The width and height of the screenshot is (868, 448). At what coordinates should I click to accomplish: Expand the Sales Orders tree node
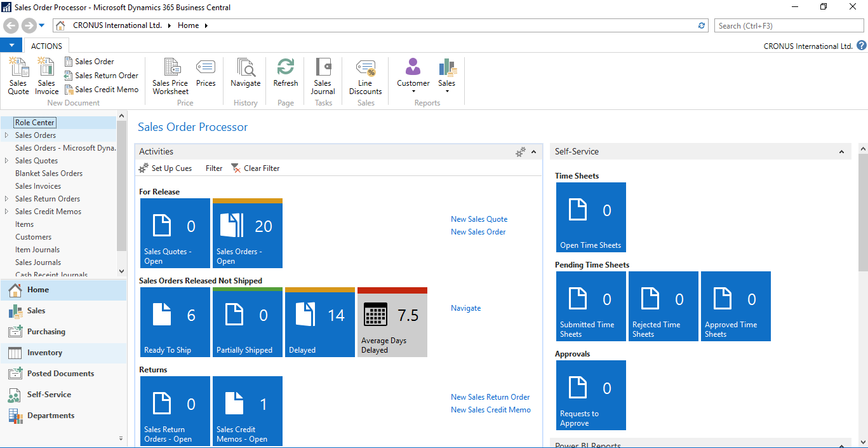pos(6,135)
